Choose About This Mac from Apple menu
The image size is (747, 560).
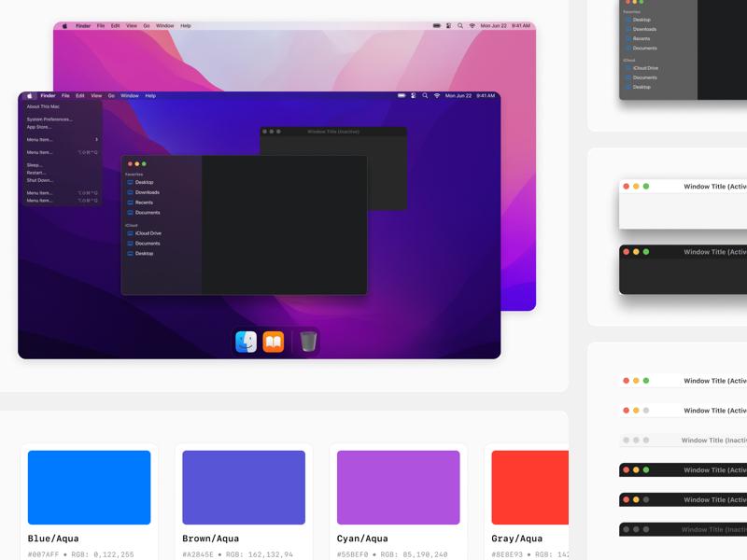click(x=43, y=106)
